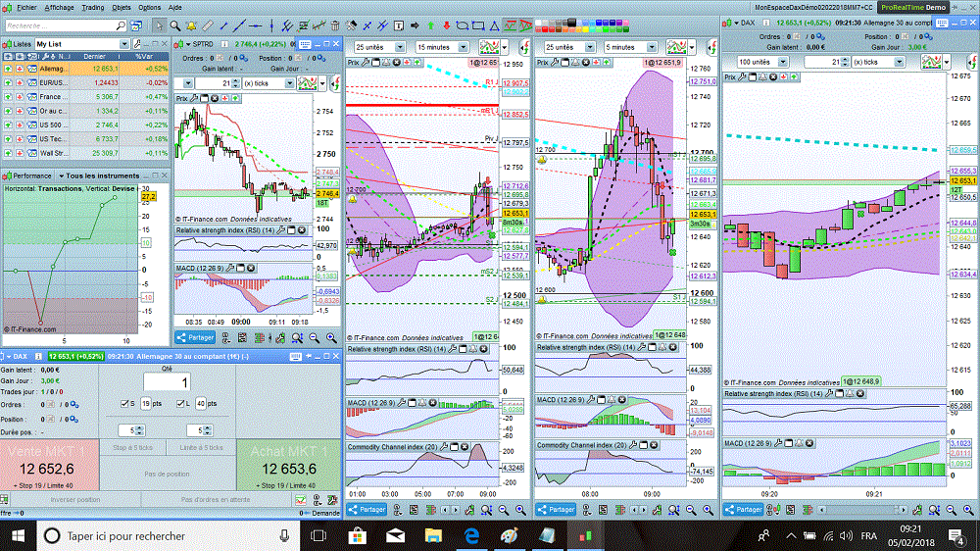
Task: Open the Fichier menu
Action: coord(26,8)
